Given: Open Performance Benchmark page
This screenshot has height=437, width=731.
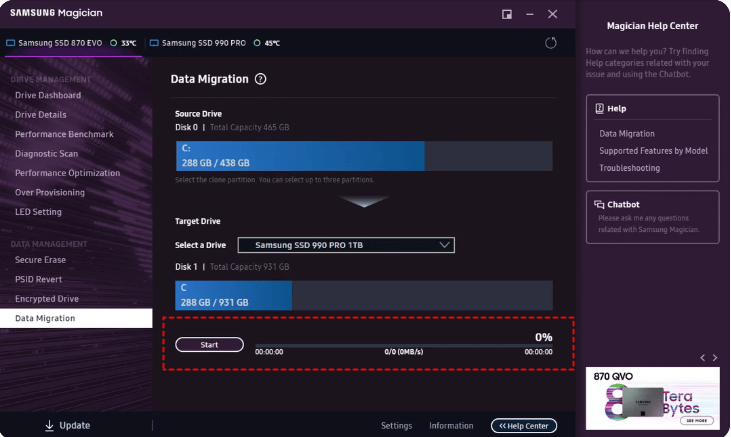Looking at the screenshot, I should click(64, 134).
